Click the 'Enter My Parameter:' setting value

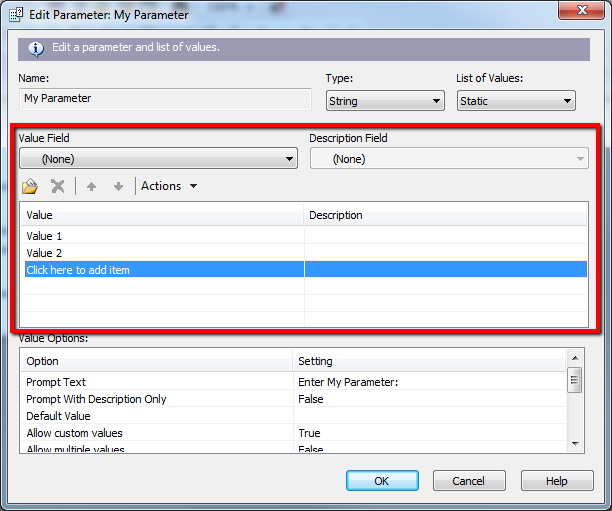coord(348,382)
